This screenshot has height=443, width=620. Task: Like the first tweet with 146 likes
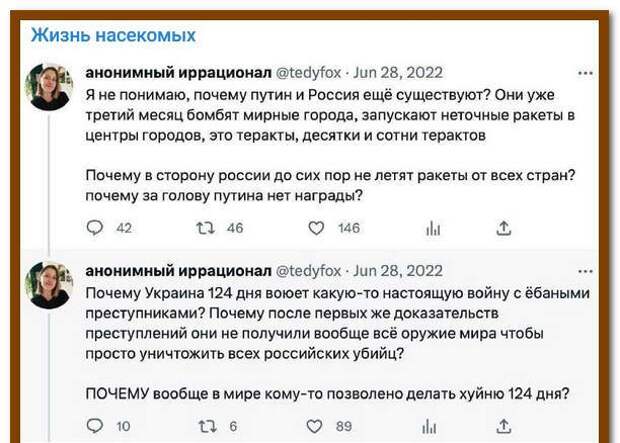click(x=316, y=228)
